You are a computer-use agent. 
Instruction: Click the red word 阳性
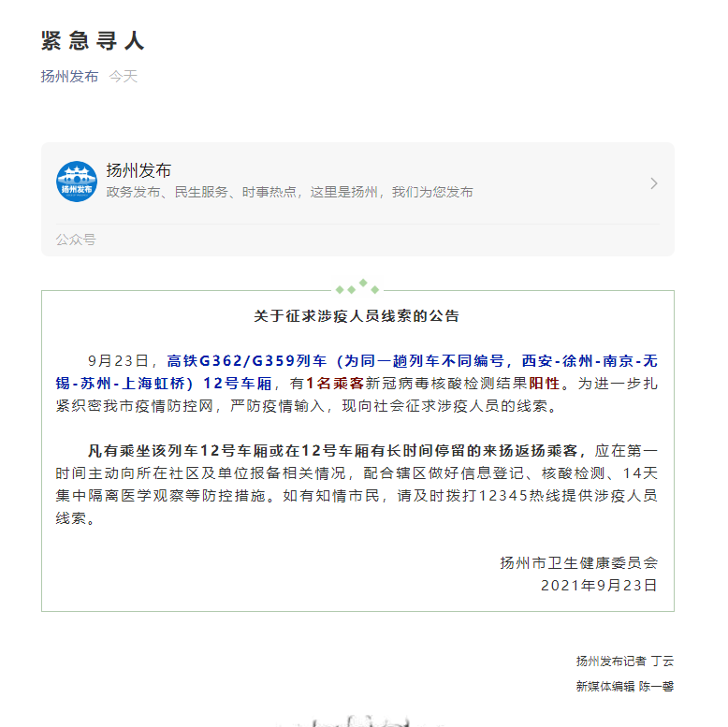[545, 384]
